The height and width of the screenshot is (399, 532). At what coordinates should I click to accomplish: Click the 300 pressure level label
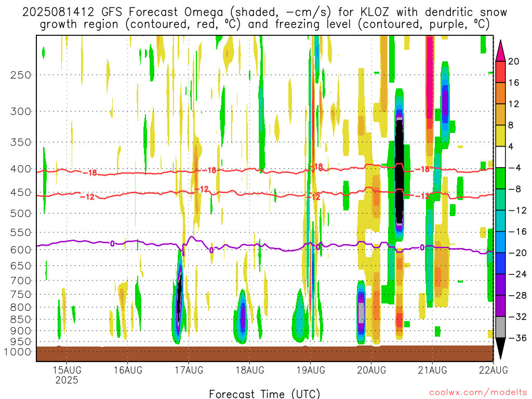point(21,111)
